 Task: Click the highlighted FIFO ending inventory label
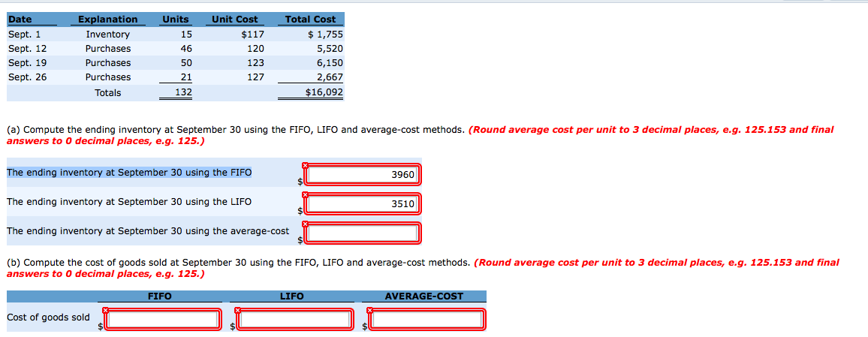coord(129,173)
